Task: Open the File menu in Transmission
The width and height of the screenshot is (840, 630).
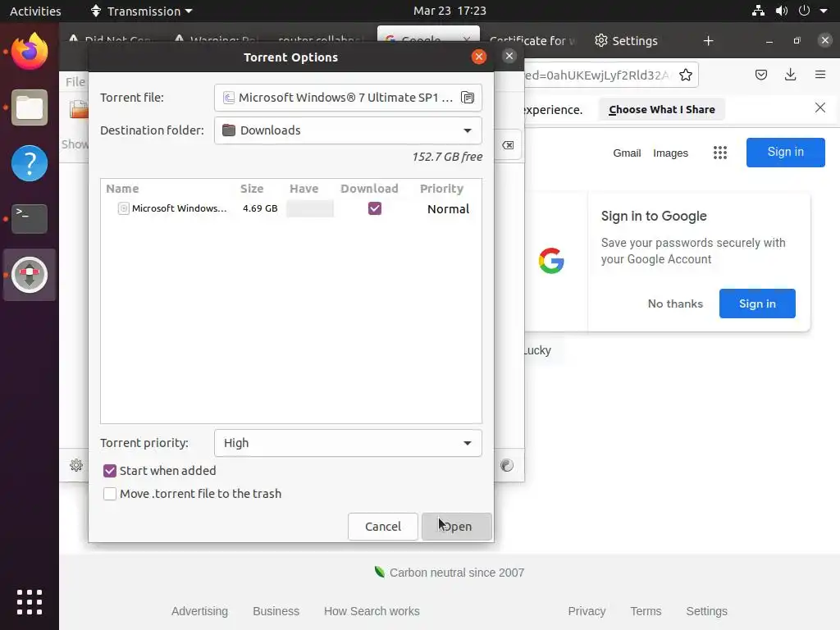Action: click(x=75, y=82)
